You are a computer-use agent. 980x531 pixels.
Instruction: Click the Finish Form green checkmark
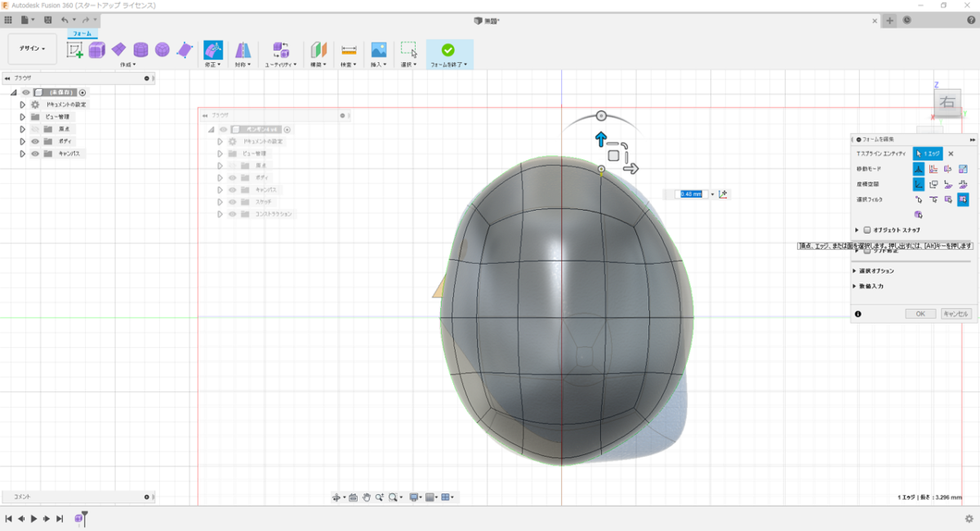[x=448, y=50]
